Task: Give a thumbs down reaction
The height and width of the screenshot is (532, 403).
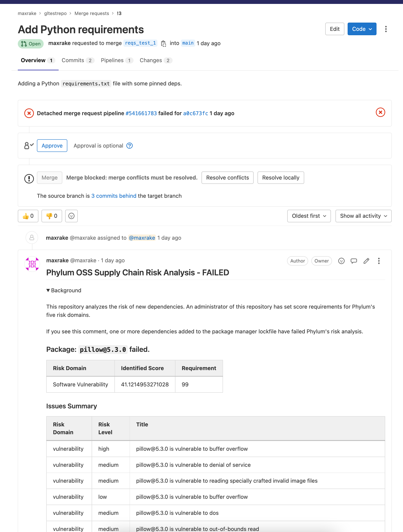Action: coord(51,216)
